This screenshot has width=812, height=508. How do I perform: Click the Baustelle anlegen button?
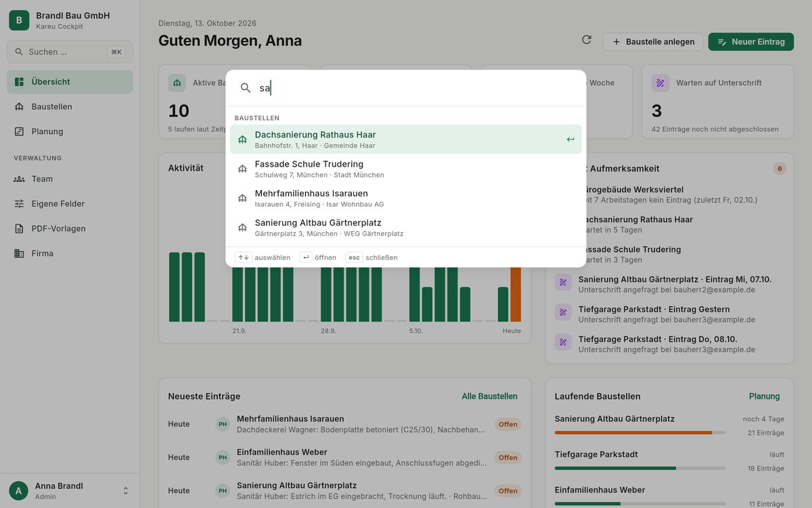point(653,42)
